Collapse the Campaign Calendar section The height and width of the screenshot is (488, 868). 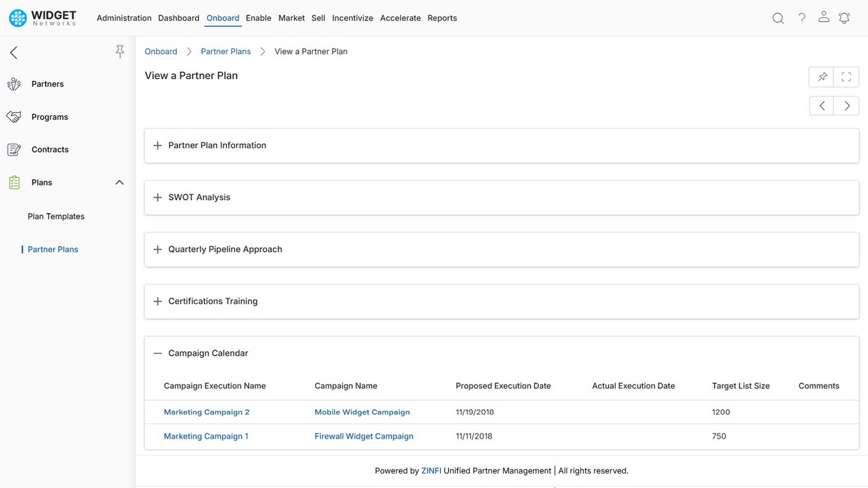coord(157,353)
